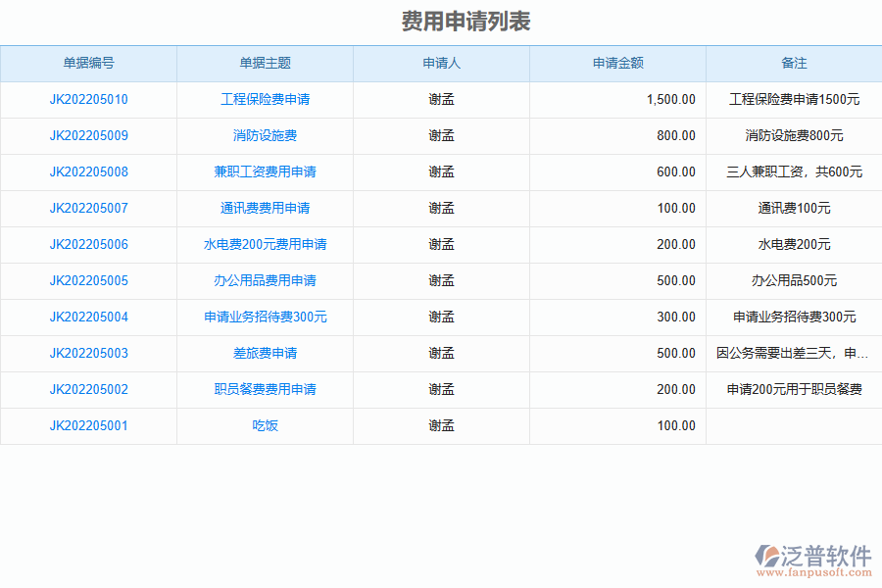Open document link JK202205003
Screen dimensions: 882x588
[x=89, y=354]
